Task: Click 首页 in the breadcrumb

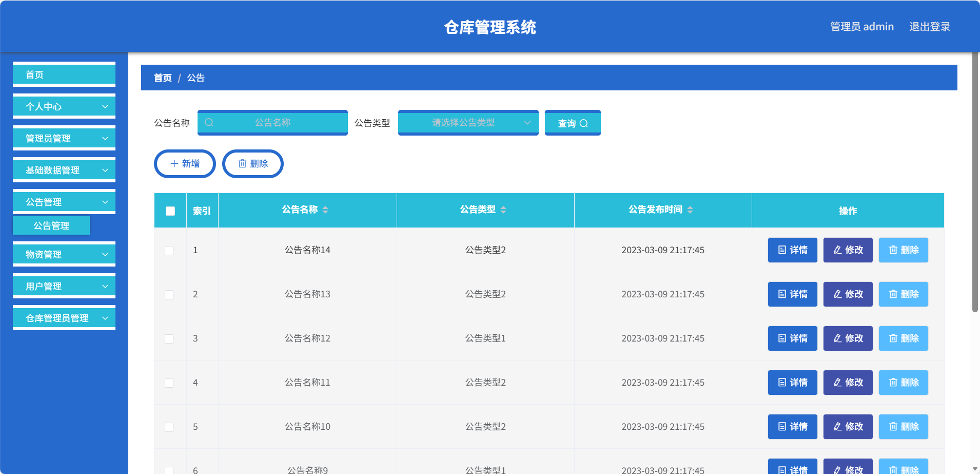Action: click(x=163, y=78)
